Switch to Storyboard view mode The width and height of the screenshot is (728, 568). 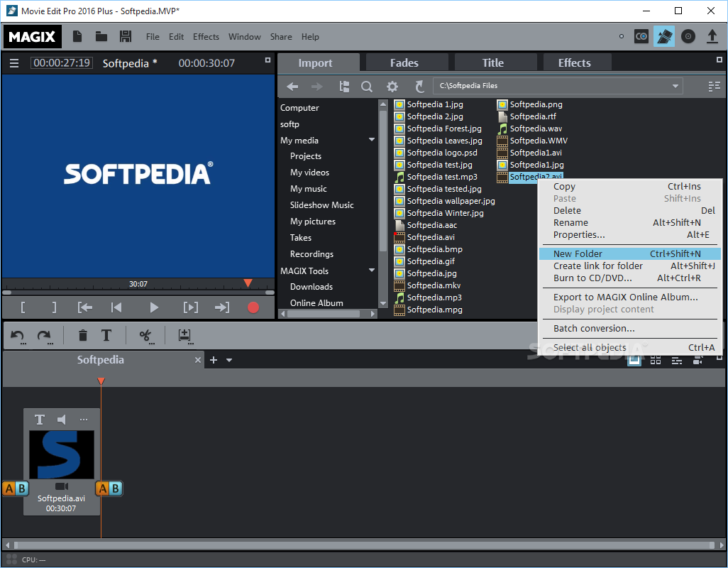pos(654,360)
